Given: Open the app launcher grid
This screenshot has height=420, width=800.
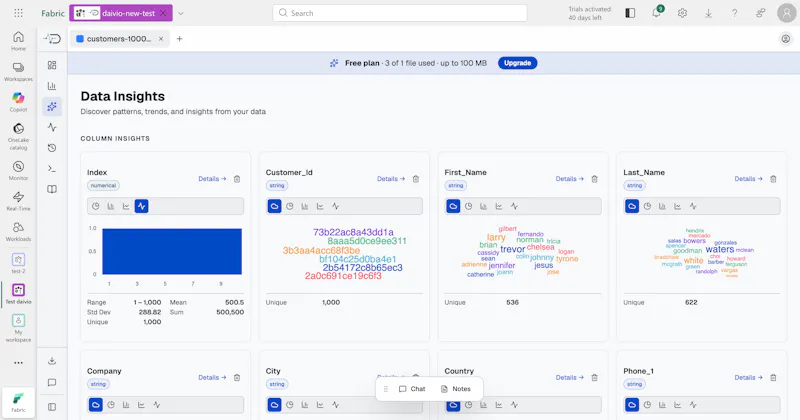Looking at the screenshot, I should [18, 13].
